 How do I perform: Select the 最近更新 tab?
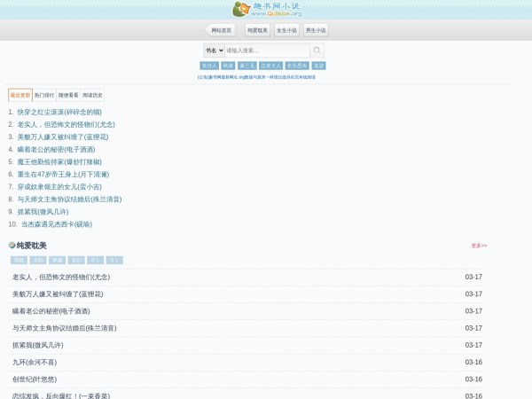(x=20, y=95)
